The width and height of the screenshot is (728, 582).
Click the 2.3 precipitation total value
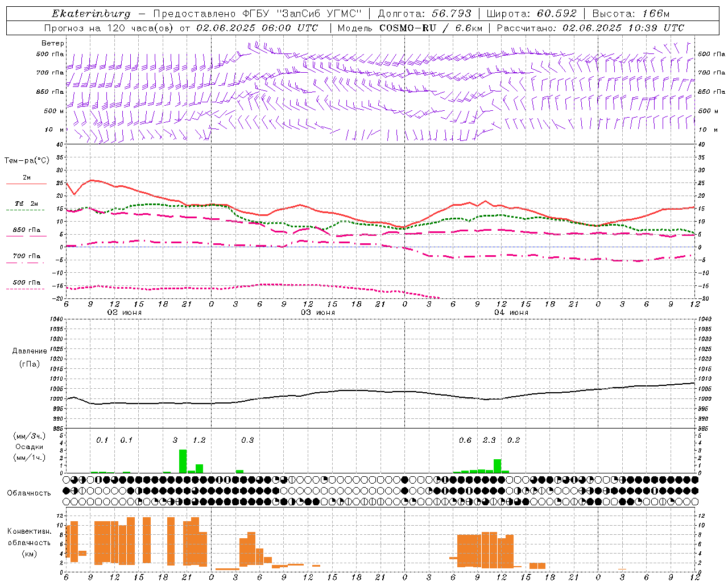click(489, 440)
